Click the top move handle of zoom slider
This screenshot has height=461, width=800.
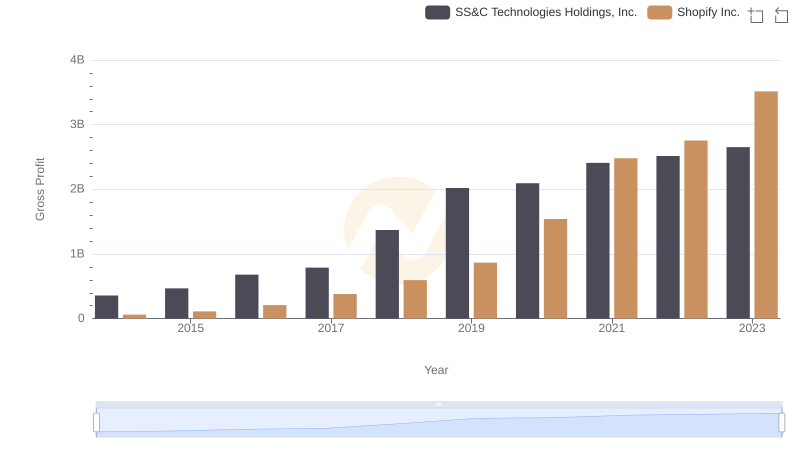439,405
